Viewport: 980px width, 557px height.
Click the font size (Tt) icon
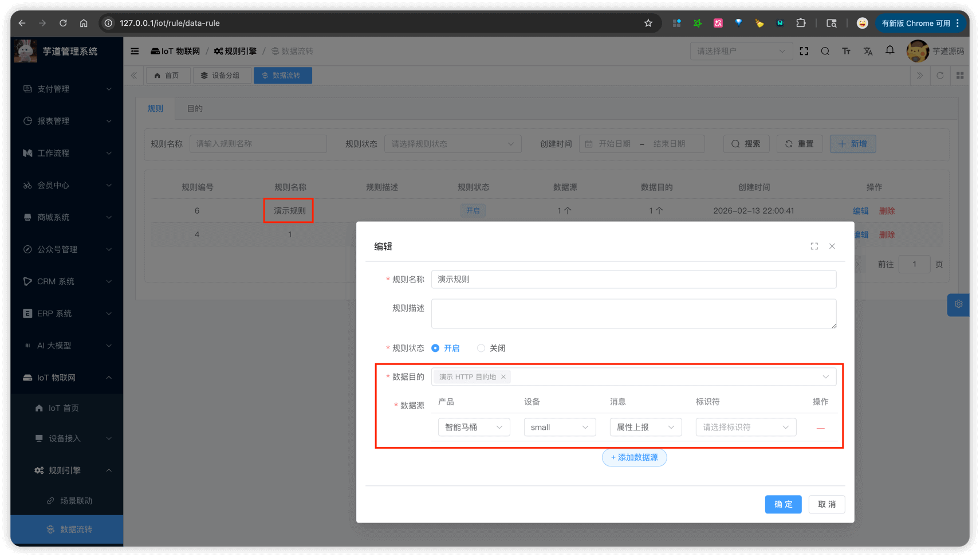pyautogui.click(x=846, y=51)
